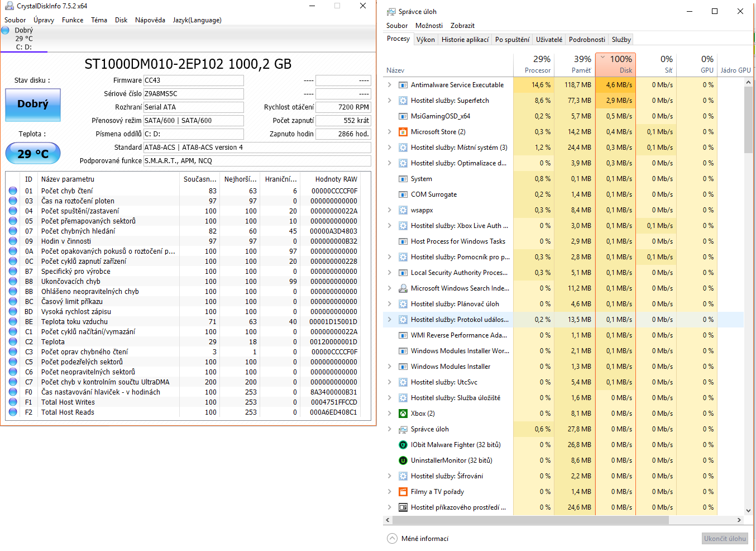This screenshot has height=551, width=756.
Task: Click the Počet zapnutí 552 krát field
Action: click(x=343, y=121)
